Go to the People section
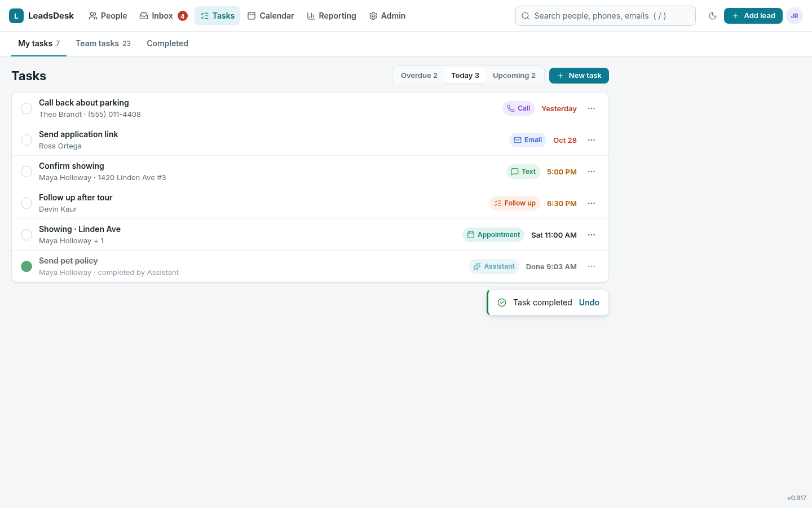 108,16
